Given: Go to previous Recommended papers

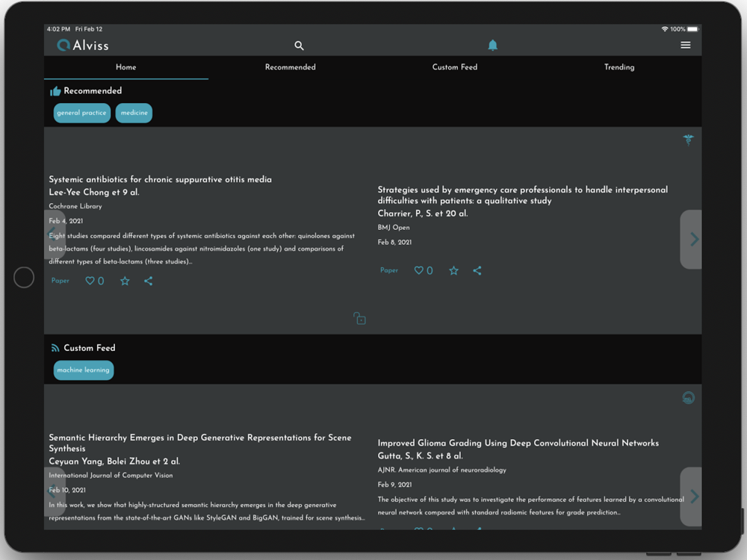Looking at the screenshot, I should (55, 234).
